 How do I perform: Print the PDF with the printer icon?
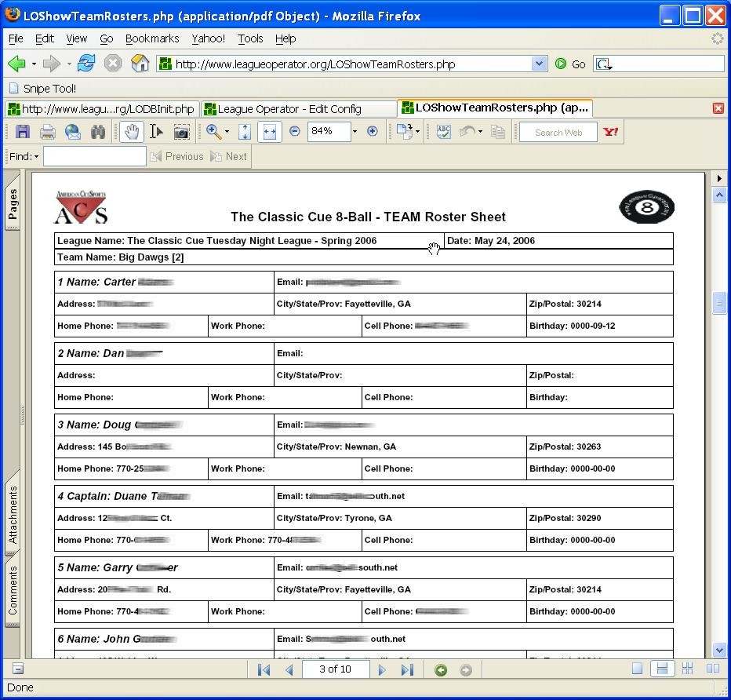(x=47, y=132)
